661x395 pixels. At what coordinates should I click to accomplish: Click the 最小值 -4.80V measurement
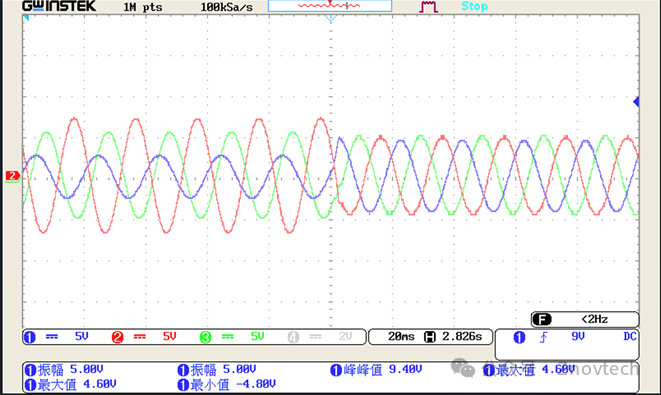click(226, 384)
